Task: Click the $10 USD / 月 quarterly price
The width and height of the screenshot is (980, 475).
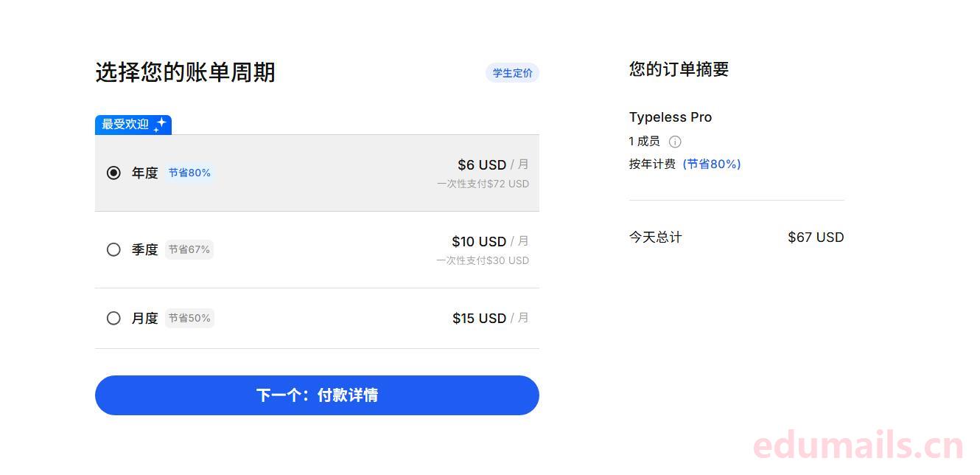Action: coord(490,241)
